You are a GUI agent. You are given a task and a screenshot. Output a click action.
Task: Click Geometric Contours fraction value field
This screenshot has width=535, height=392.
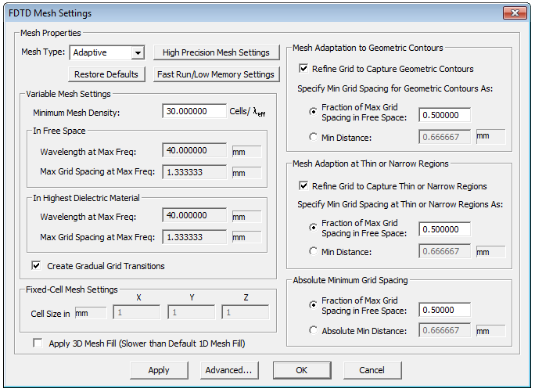[x=444, y=116]
